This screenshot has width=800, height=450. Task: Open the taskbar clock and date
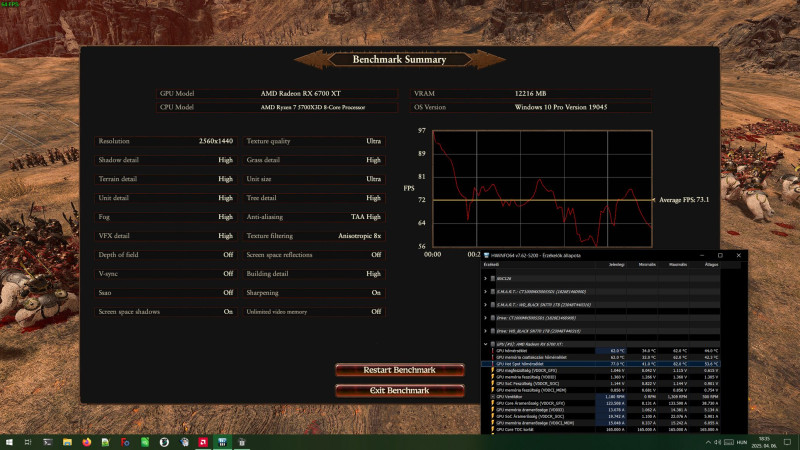click(764, 442)
